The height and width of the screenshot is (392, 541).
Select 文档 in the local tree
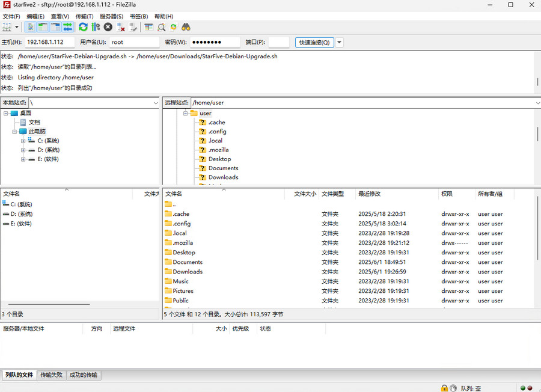[34, 122]
